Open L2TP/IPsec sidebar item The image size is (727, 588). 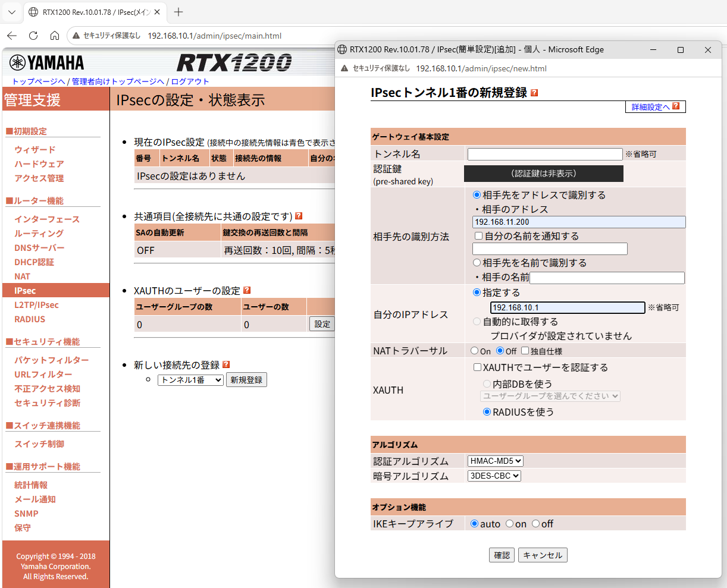[36, 304]
